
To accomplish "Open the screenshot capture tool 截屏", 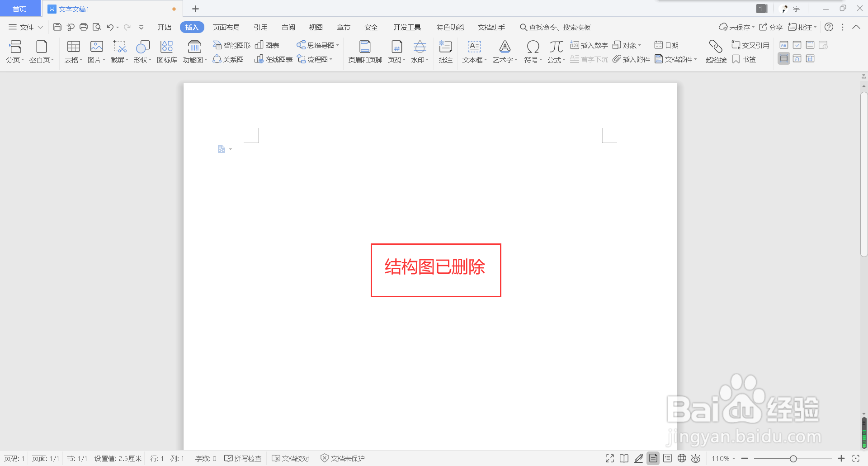I will click(118, 51).
